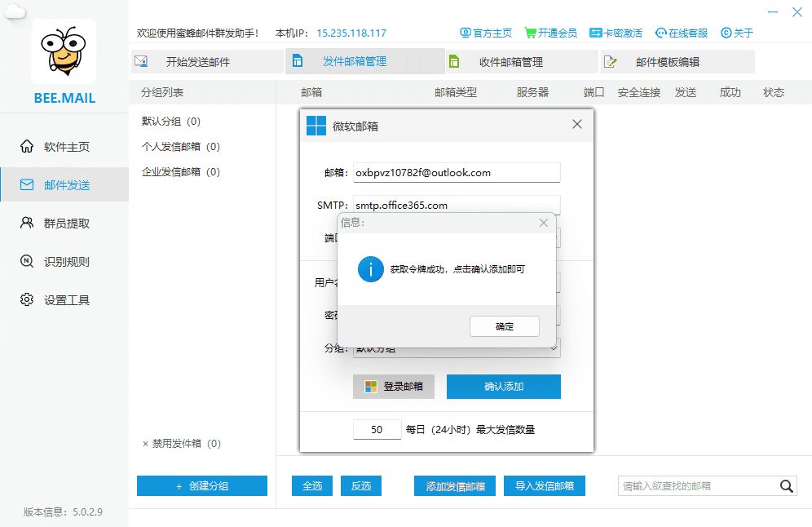
Task: Click the envelope icon on 开始发送邮件 tab
Action: [141, 61]
